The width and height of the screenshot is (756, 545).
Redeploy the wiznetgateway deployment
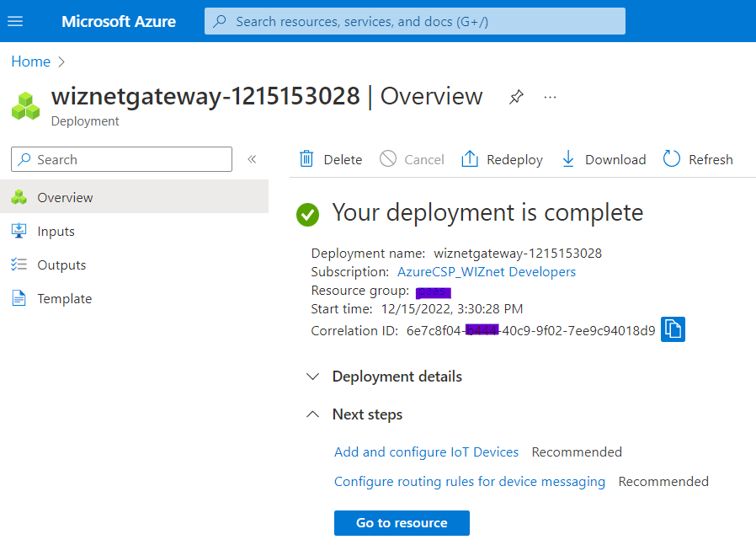coord(502,159)
